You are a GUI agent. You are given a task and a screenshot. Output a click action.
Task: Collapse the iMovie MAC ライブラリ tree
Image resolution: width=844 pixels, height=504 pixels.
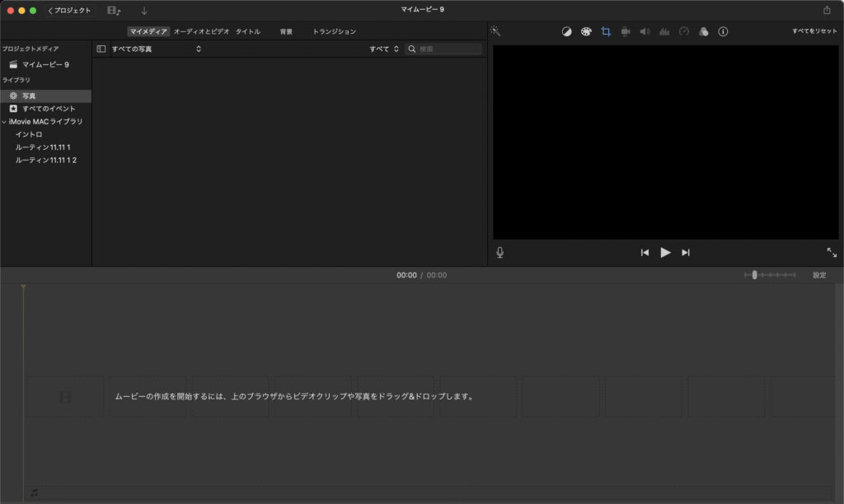(4, 122)
